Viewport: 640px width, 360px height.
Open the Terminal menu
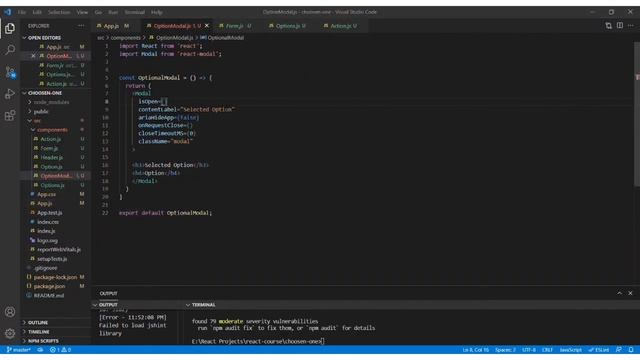(135, 12)
